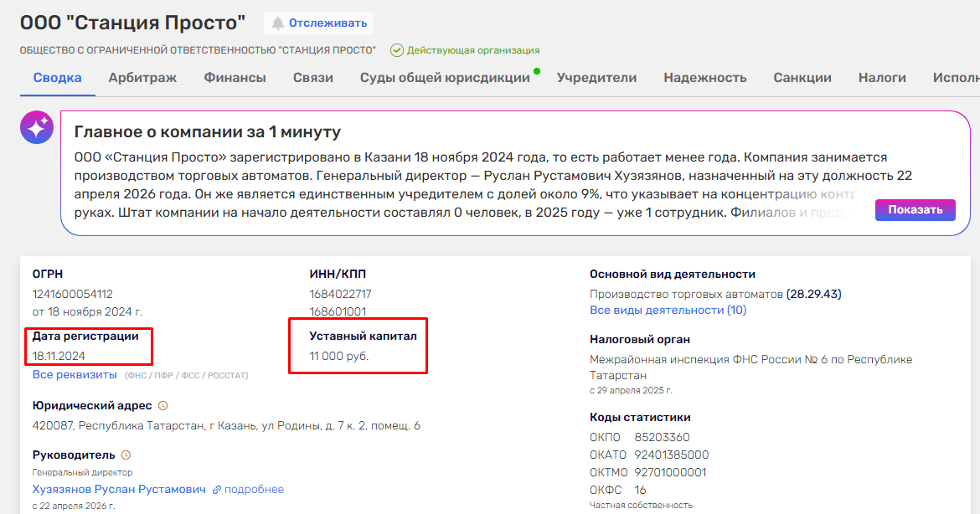Click the Действующая организация status label
The height and width of the screenshot is (514, 980).
point(473,50)
